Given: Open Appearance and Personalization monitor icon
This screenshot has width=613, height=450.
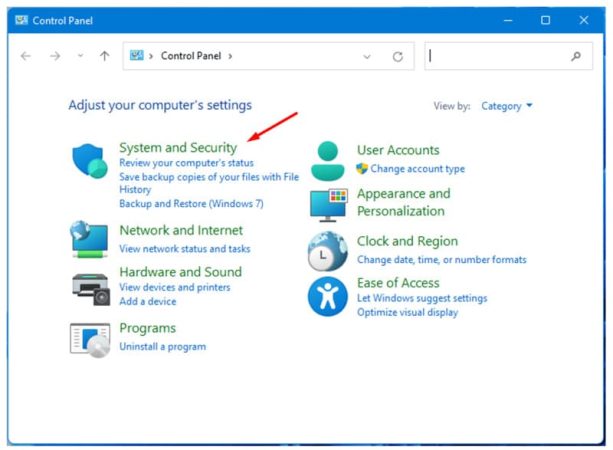Looking at the screenshot, I should 328,205.
